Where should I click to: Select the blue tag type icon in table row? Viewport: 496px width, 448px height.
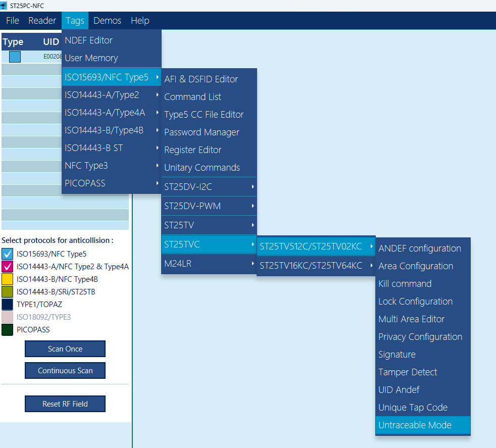[15, 57]
